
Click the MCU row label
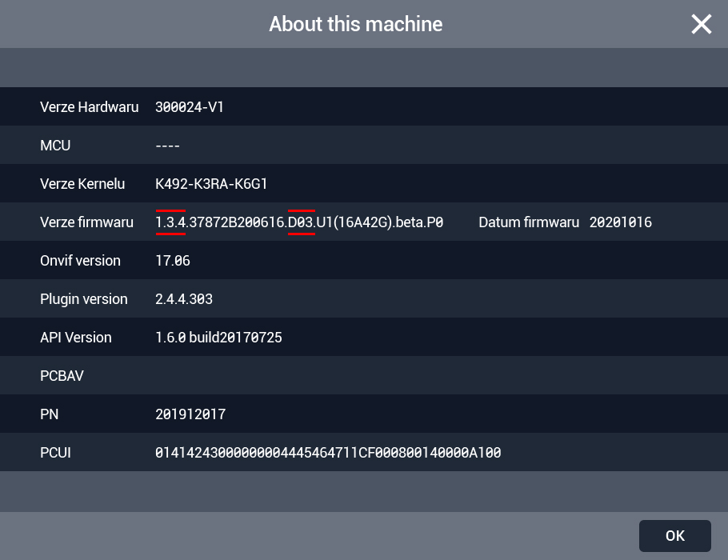click(x=55, y=146)
